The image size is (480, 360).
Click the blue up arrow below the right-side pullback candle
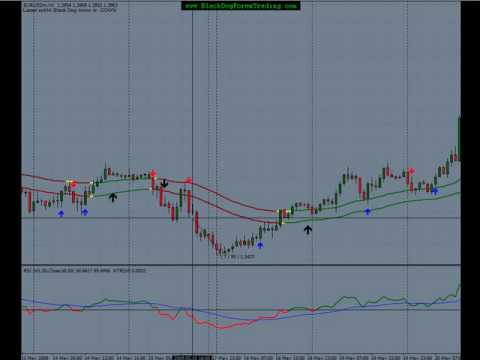[367, 211]
